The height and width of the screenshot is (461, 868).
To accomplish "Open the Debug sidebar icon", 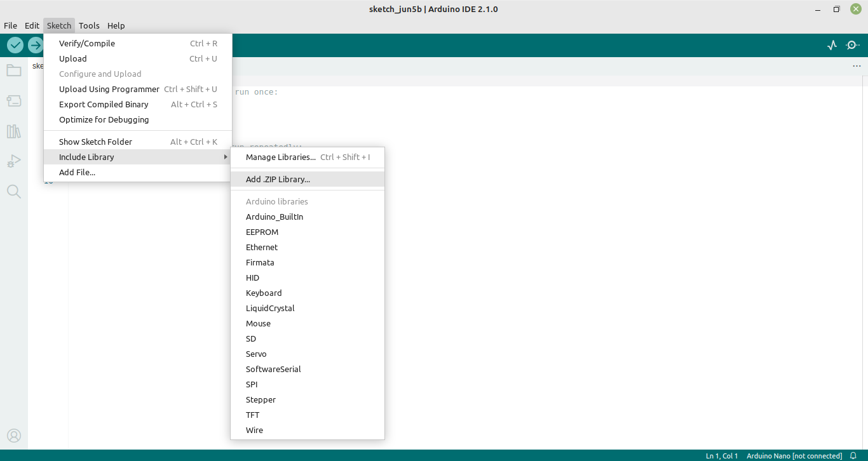I will click(14, 161).
